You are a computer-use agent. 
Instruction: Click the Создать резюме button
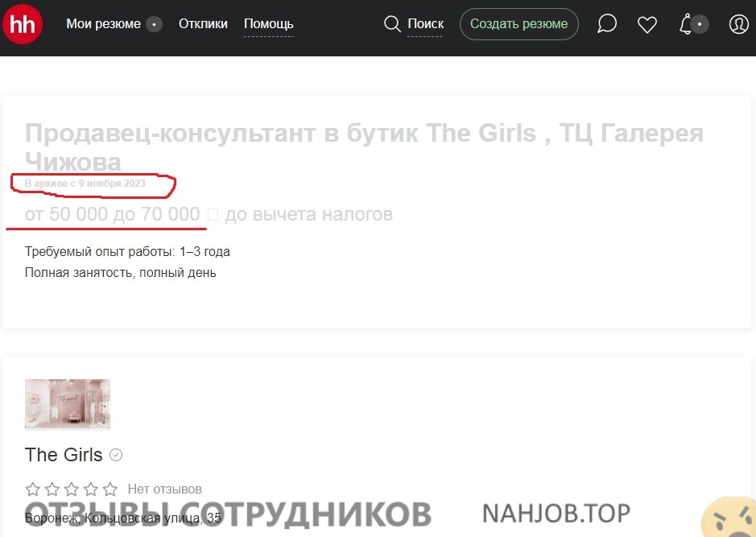click(519, 24)
